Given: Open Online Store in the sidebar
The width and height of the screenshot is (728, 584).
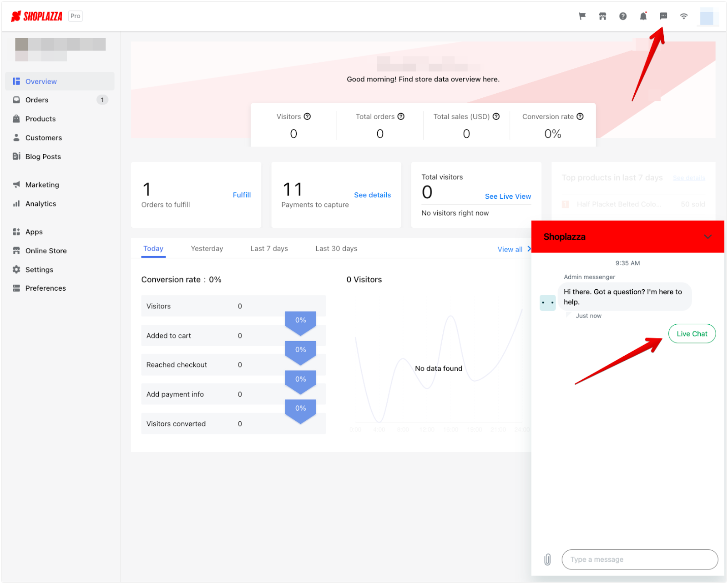Looking at the screenshot, I should (60, 251).
